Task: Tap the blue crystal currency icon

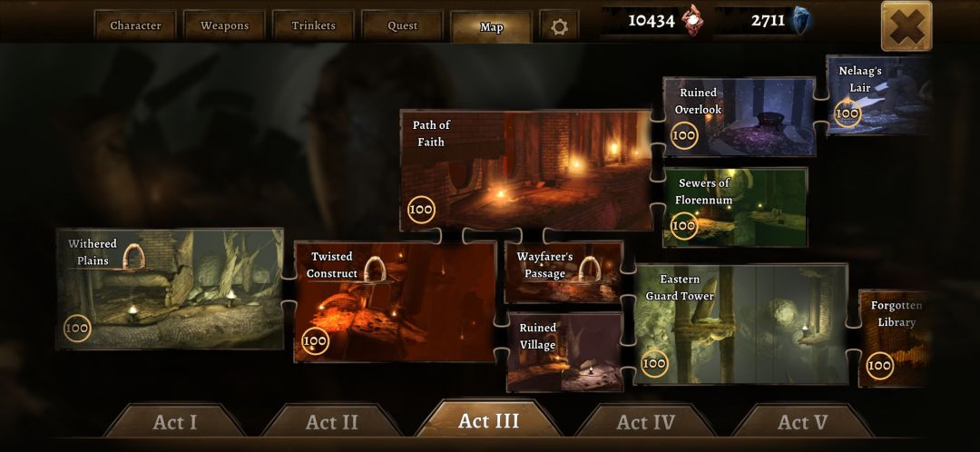Action: [x=799, y=20]
